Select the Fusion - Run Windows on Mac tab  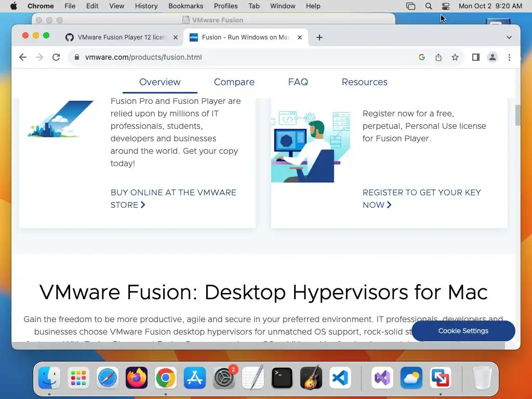[246, 37]
